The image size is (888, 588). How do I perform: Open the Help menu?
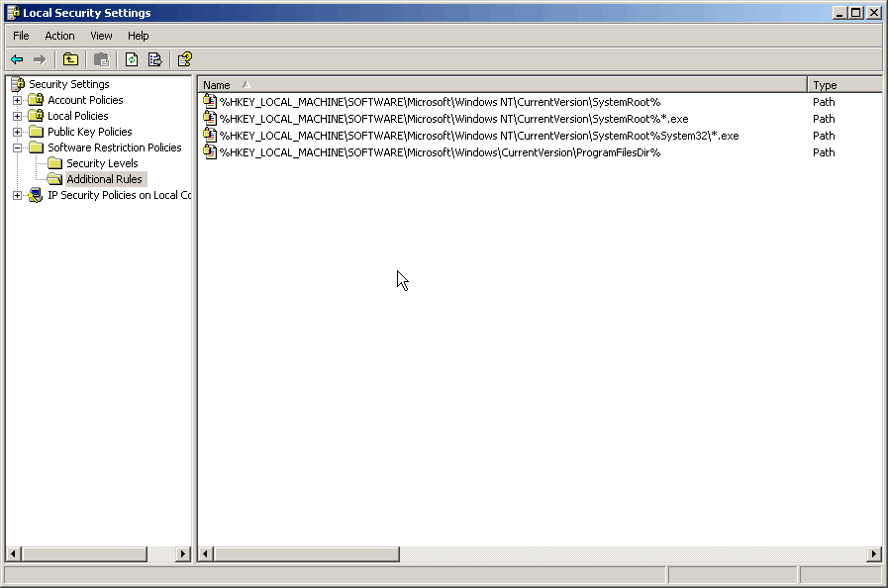(x=139, y=36)
